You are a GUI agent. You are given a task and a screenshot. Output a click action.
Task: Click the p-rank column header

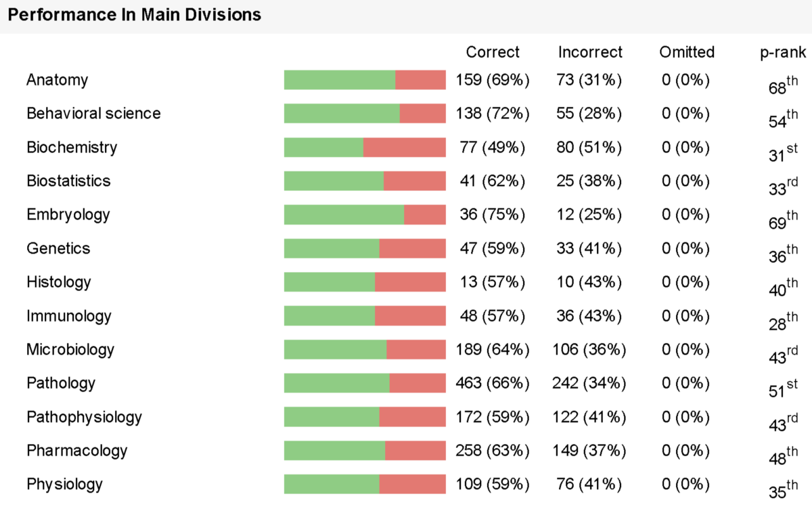point(783,52)
